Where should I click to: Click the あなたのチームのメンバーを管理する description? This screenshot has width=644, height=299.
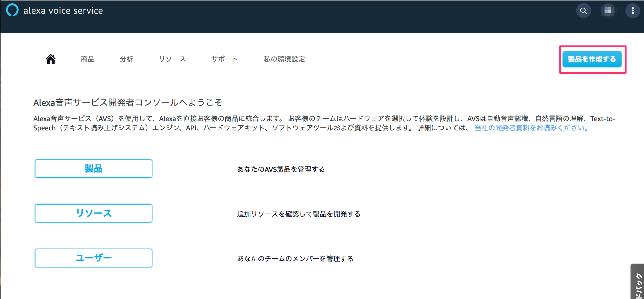(x=295, y=259)
